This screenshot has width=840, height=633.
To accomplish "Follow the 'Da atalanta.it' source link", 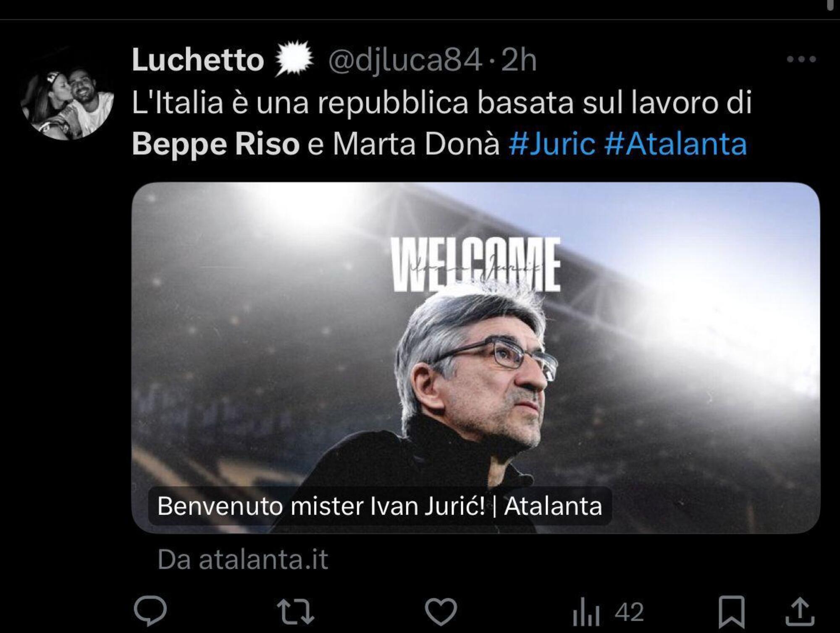I will 242,560.
